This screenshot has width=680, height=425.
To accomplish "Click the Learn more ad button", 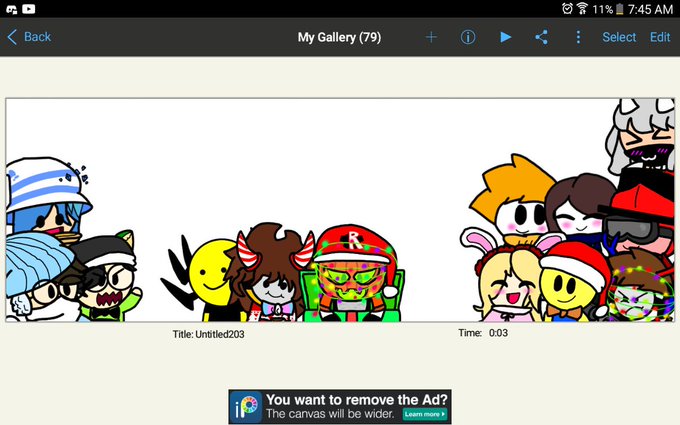I will (425, 414).
